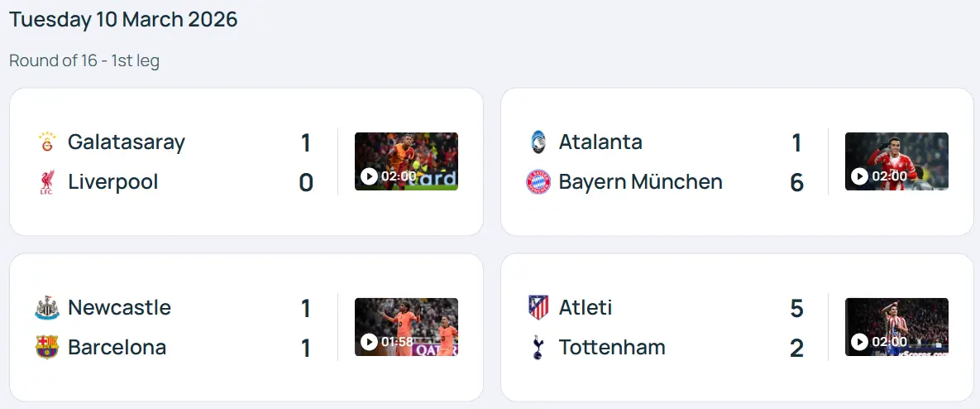
Task: Click the Newcastle club crest
Action: (47, 308)
